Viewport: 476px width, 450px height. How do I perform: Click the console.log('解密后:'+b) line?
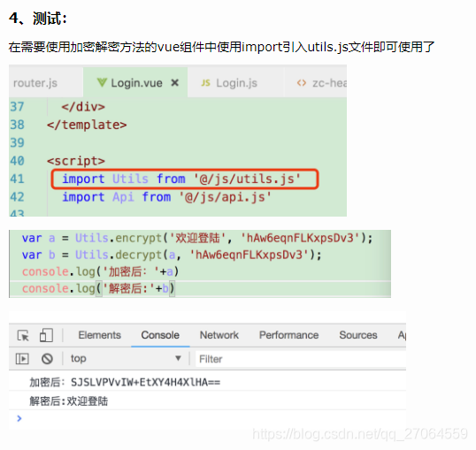[x=98, y=288]
